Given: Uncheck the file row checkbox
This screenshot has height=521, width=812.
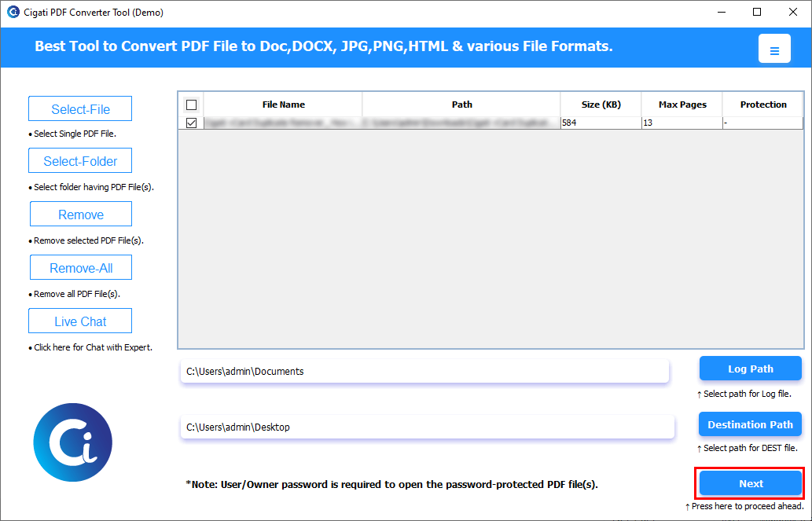Looking at the screenshot, I should click(191, 123).
